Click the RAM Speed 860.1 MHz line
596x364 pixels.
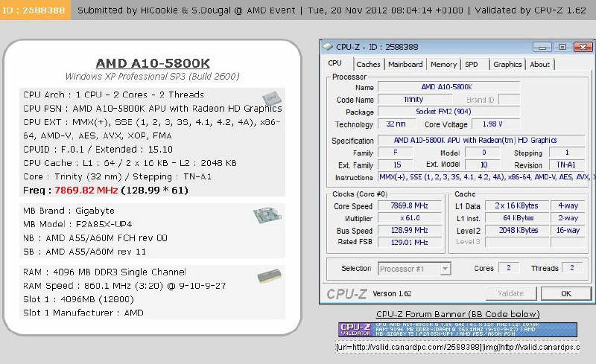(124, 286)
